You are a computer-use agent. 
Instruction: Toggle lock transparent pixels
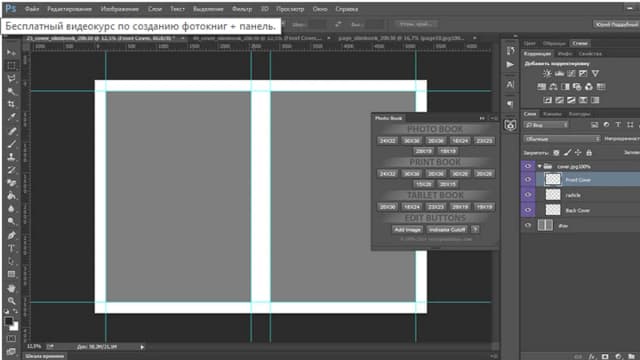[556, 152]
